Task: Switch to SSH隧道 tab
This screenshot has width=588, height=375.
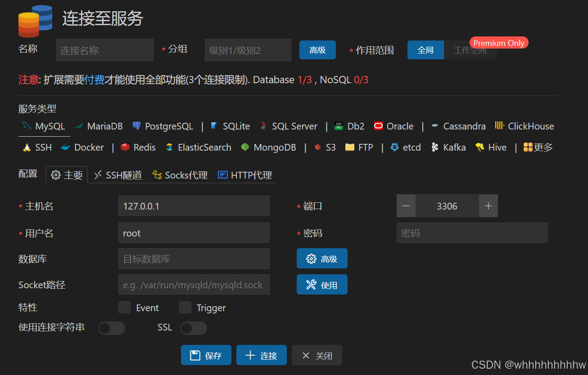Action: (118, 175)
